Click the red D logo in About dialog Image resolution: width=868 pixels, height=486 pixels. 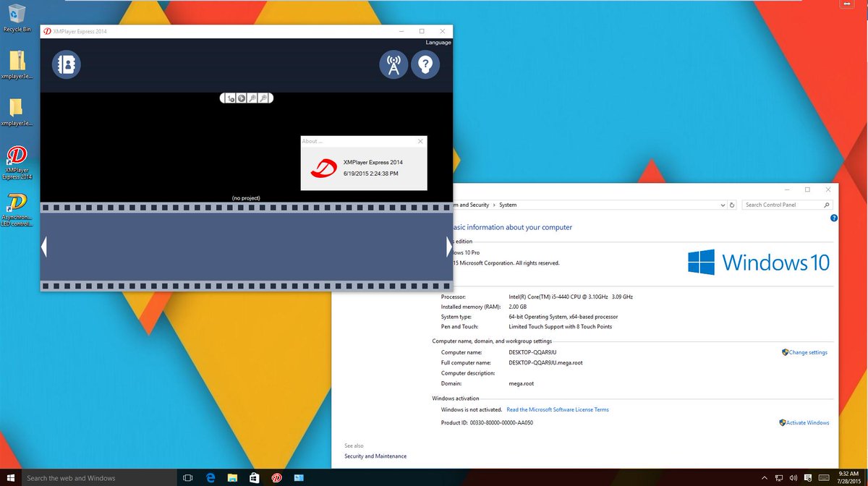pyautogui.click(x=325, y=168)
